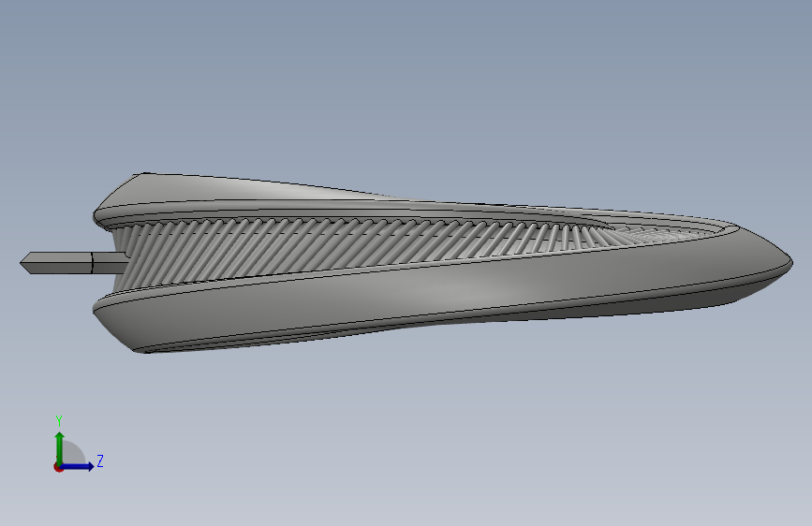Click the red origin dot of the triad
The image size is (812, 526).
point(58,467)
